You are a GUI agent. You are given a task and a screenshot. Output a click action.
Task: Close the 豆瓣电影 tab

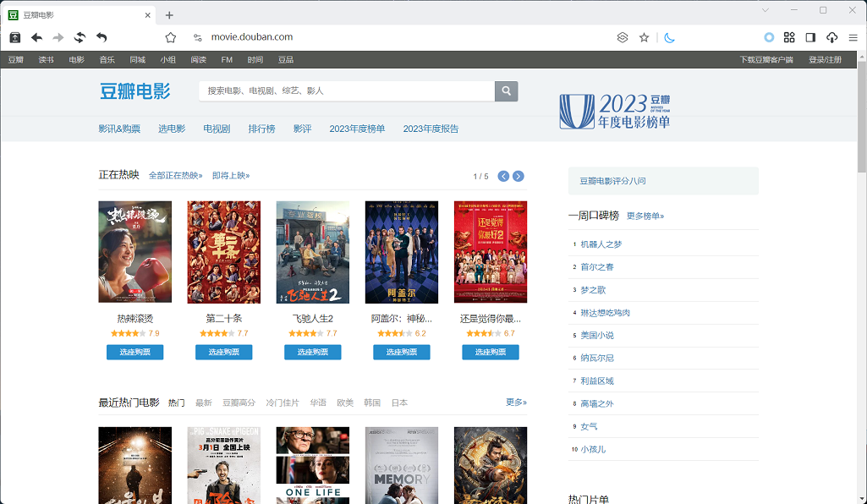coord(148,15)
